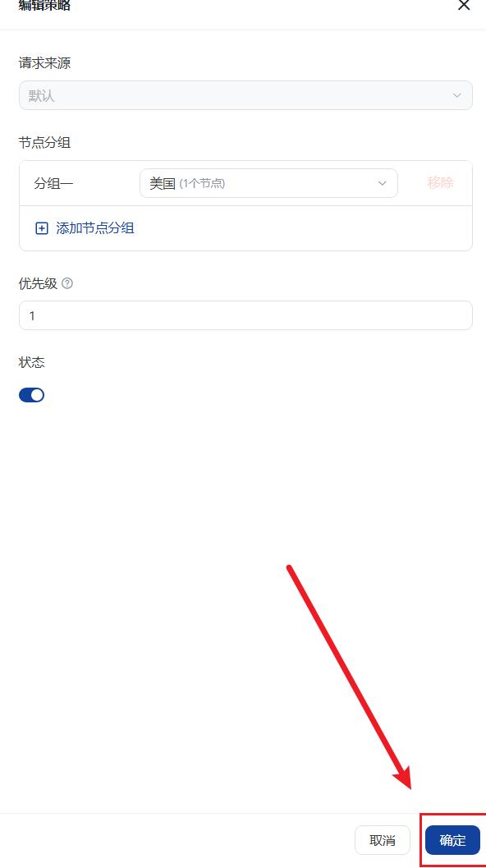Image resolution: width=486 pixels, height=868 pixels.
Task: Click the 分组一 row label
Action: point(53,183)
